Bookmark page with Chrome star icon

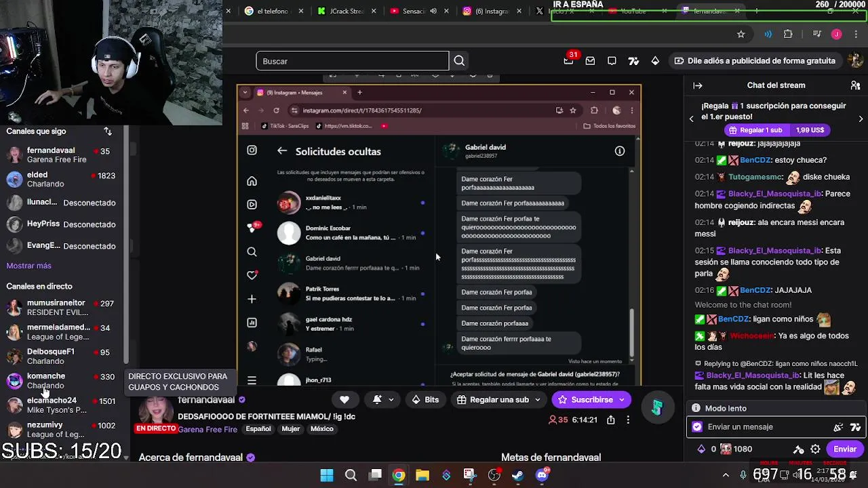pos(741,34)
